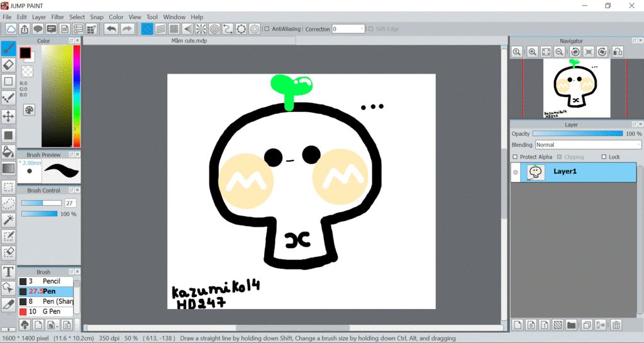Image resolution: width=644 pixels, height=343 pixels.
Task: Open the Snap menu
Action: pos(96,17)
